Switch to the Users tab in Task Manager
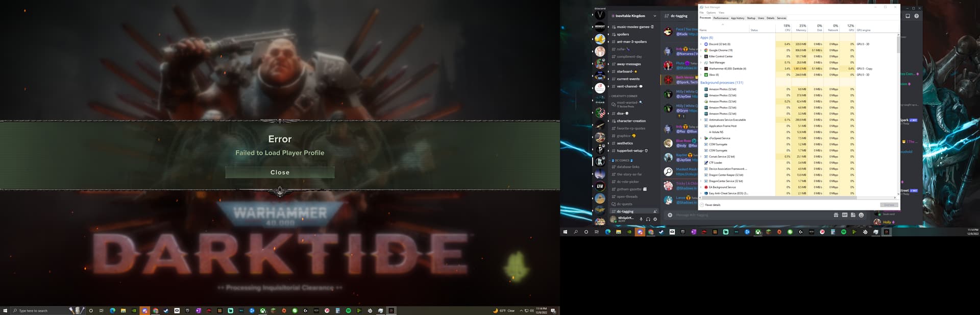 coord(761,18)
